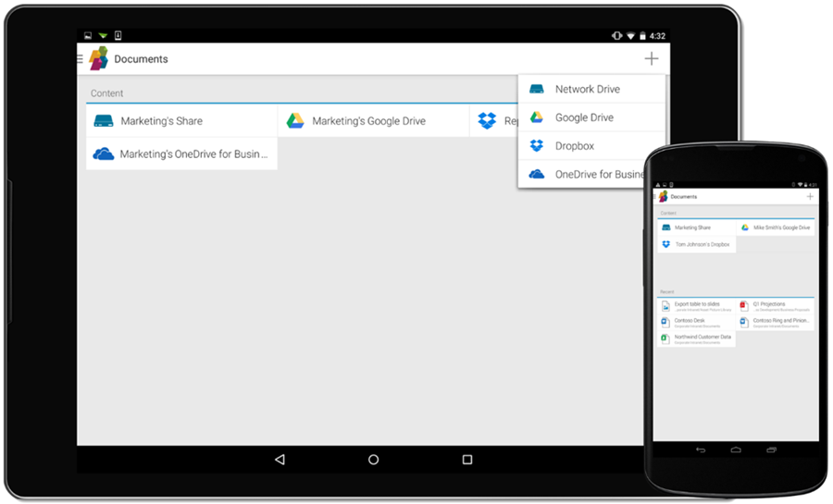The width and height of the screenshot is (833, 504).
Task: Open Tom Johnson's Dropbox on phone
Action: tap(696, 244)
